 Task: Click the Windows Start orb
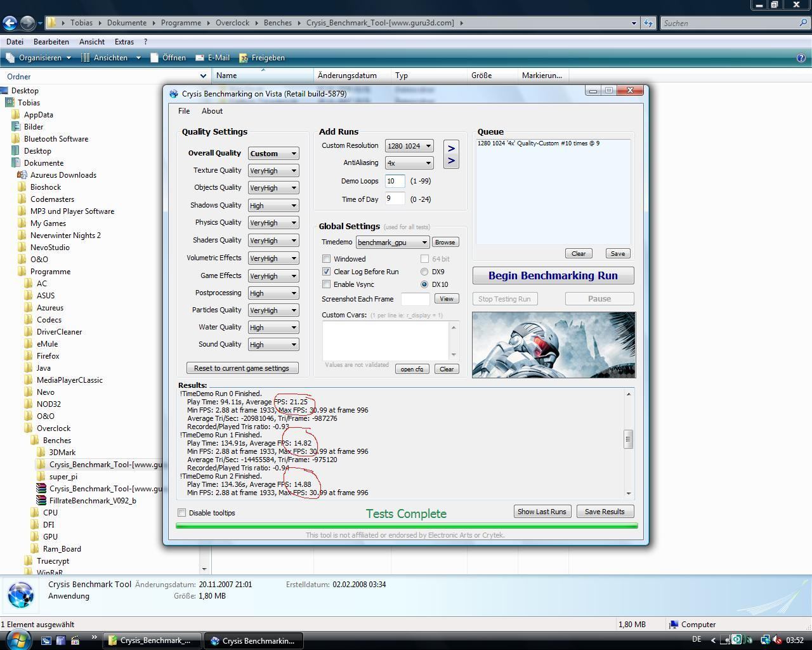click(17, 640)
